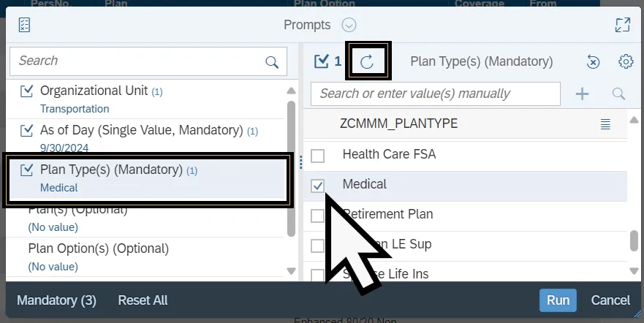644x323 pixels.
Task: Click the plus icon to add value
Action: pos(583,94)
